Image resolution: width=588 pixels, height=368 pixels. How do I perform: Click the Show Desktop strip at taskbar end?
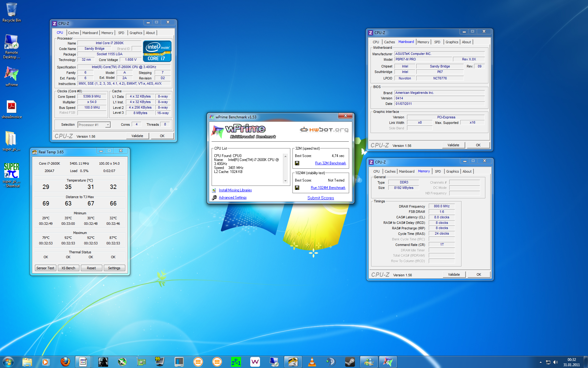(586, 362)
